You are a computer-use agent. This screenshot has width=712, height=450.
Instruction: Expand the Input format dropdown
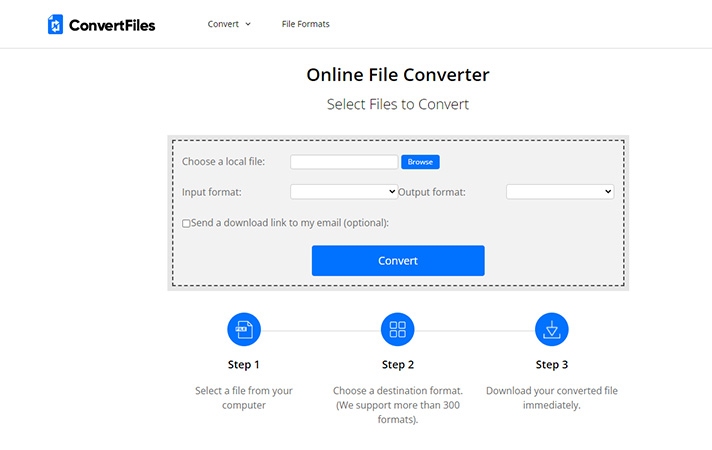point(344,192)
